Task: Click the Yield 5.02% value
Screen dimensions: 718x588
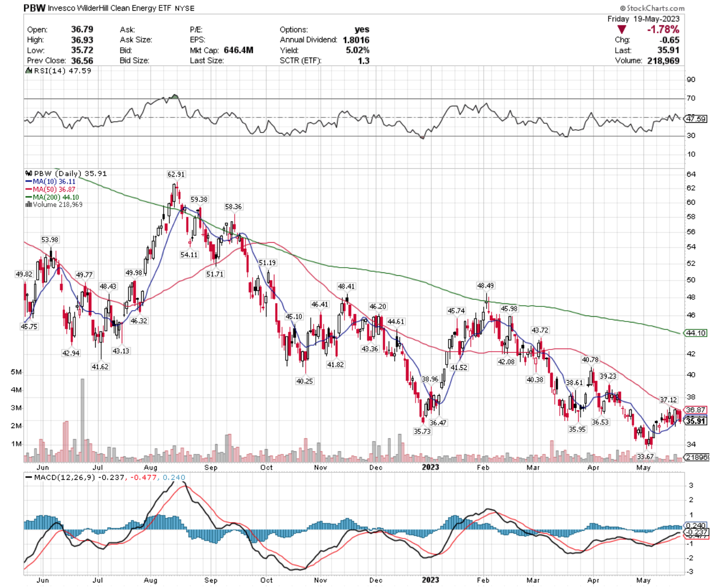Action: 358,50
